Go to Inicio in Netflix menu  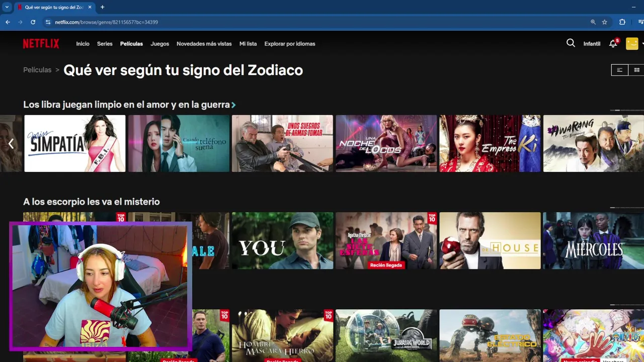(83, 44)
